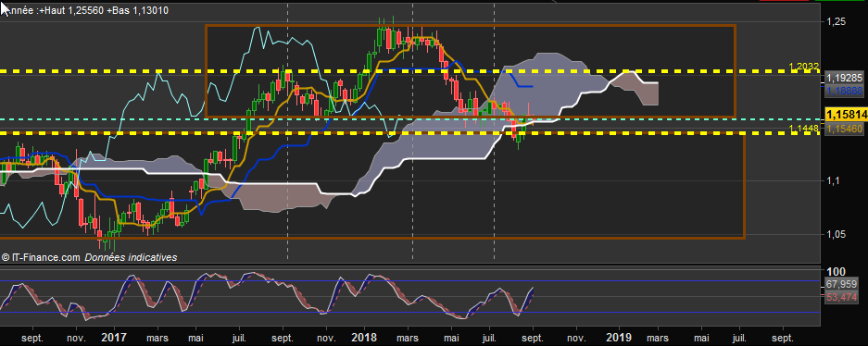
Task: Click the 2019 year marker on time axis
Action: click(x=619, y=337)
